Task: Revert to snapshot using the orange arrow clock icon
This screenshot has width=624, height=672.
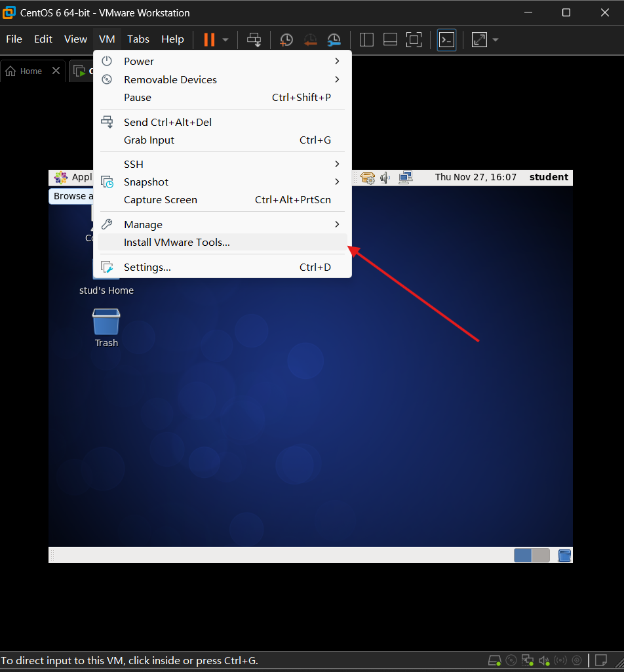Action: tap(310, 40)
